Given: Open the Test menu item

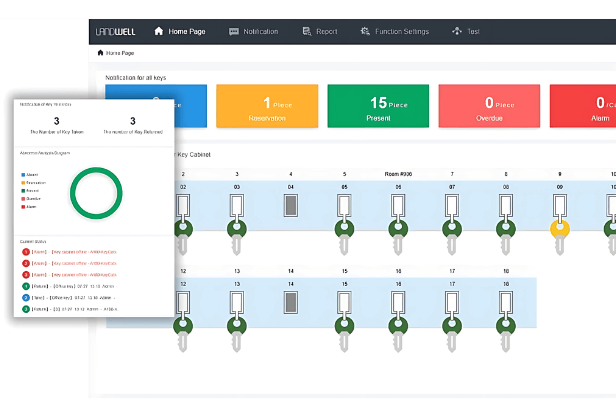Looking at the screenshot, I should tap(466, 31).
